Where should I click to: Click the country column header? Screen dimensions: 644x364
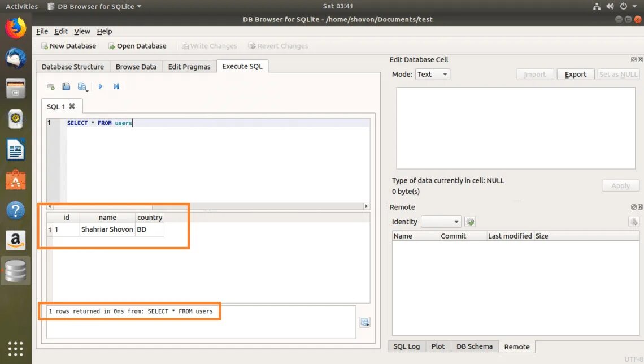click(x=150, y=218)
